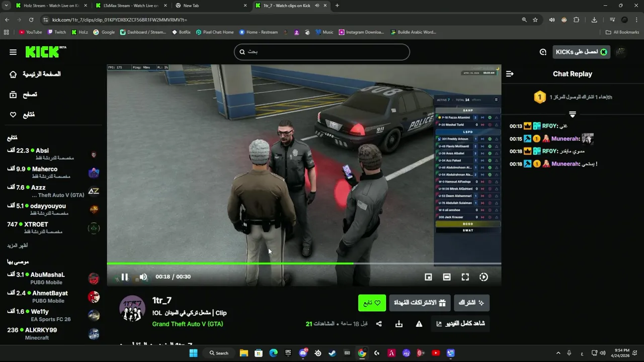Open 1tr_7 channel avatar

132,309
